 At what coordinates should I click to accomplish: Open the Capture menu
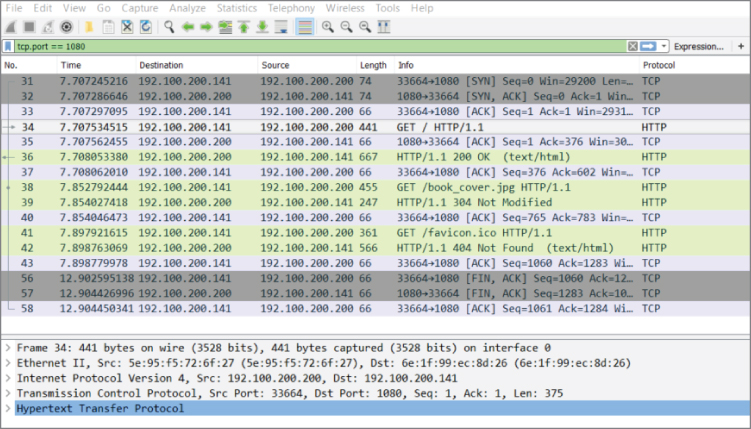point(140,8)
